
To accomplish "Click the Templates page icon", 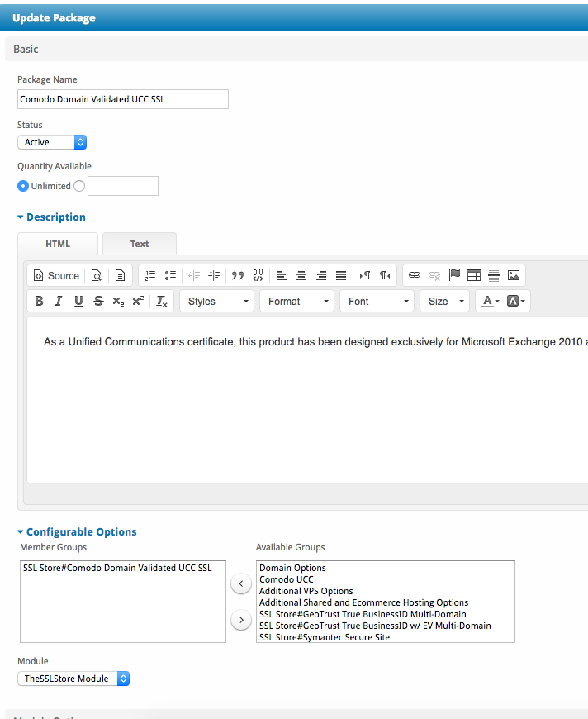I will 120,275.
